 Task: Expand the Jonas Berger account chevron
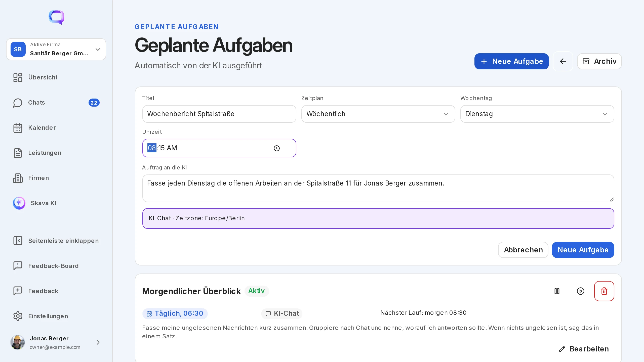pyautogui.click(x=98, y=342)
